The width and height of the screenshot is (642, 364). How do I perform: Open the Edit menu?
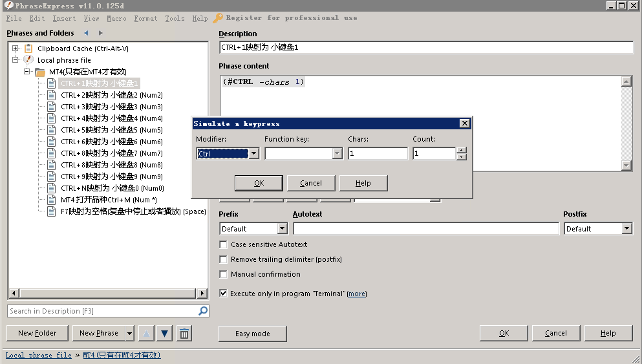(x=37, y=18)
